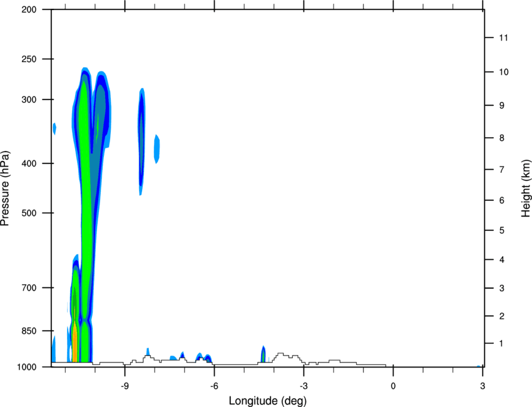
Task: Click the 3 longitude tick label
Action: coord(483,386)
